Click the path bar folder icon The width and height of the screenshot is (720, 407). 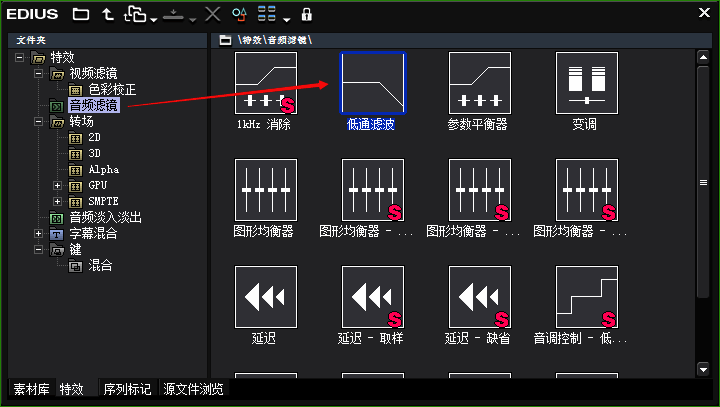225,40
